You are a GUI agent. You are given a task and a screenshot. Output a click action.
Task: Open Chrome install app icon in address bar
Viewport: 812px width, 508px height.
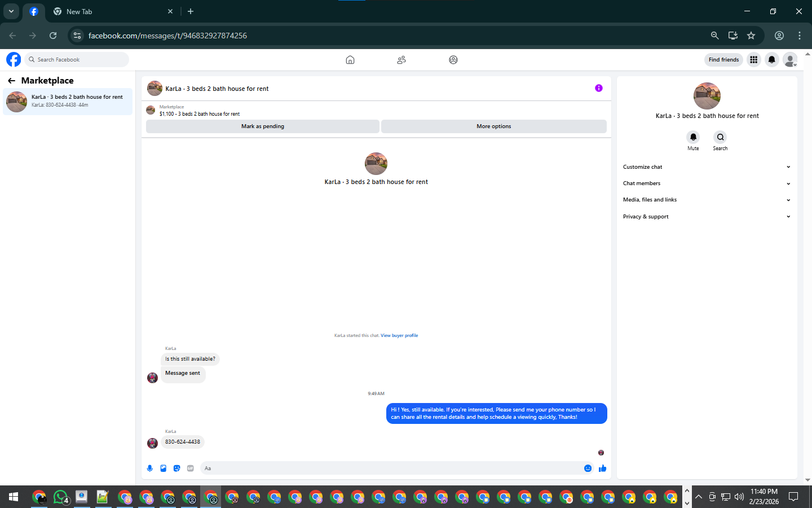[x=733, y=36]
